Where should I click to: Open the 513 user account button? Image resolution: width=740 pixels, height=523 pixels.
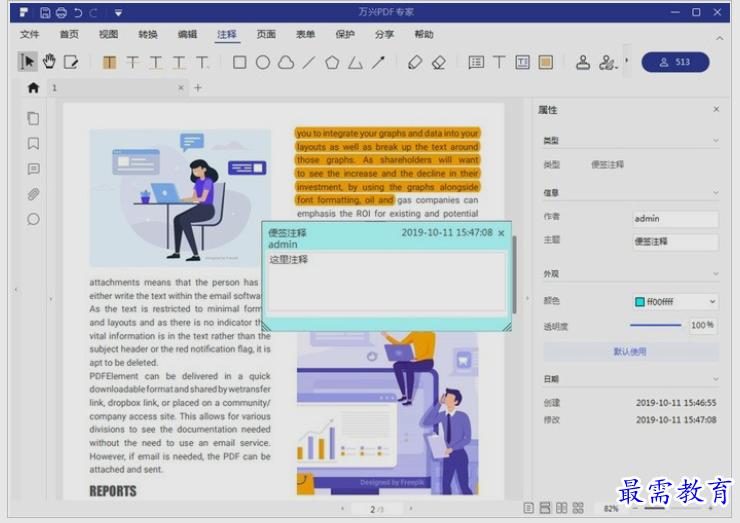click(x=675, y=62)
